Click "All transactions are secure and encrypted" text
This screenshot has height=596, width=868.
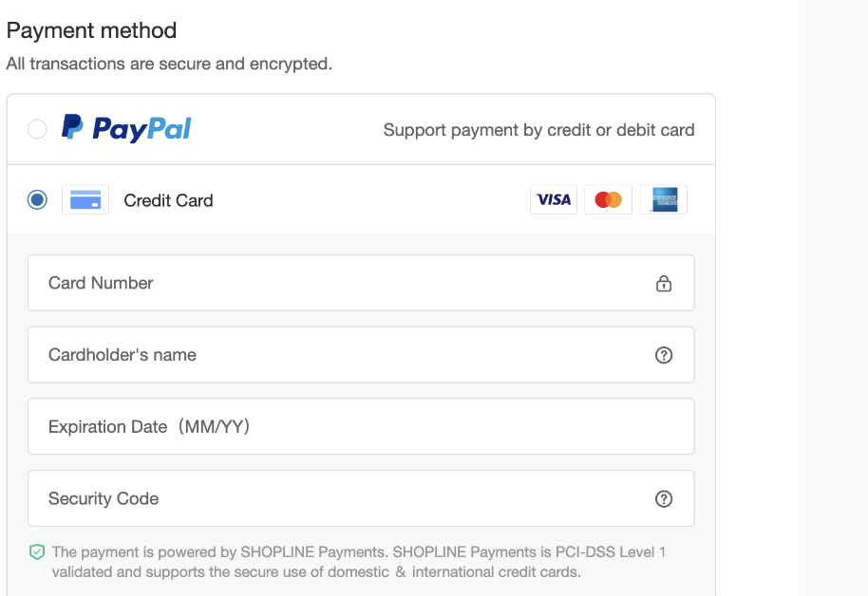click(x=169, y=65)
